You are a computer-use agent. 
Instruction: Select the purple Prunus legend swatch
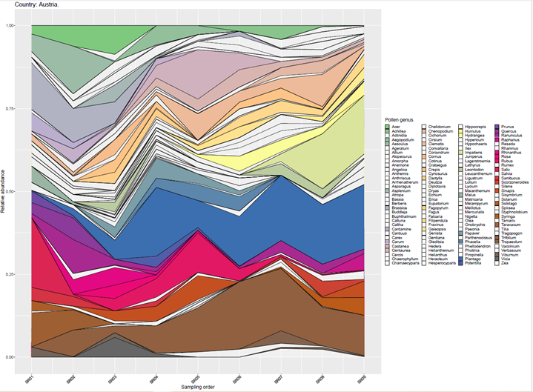tap(495, 127)
